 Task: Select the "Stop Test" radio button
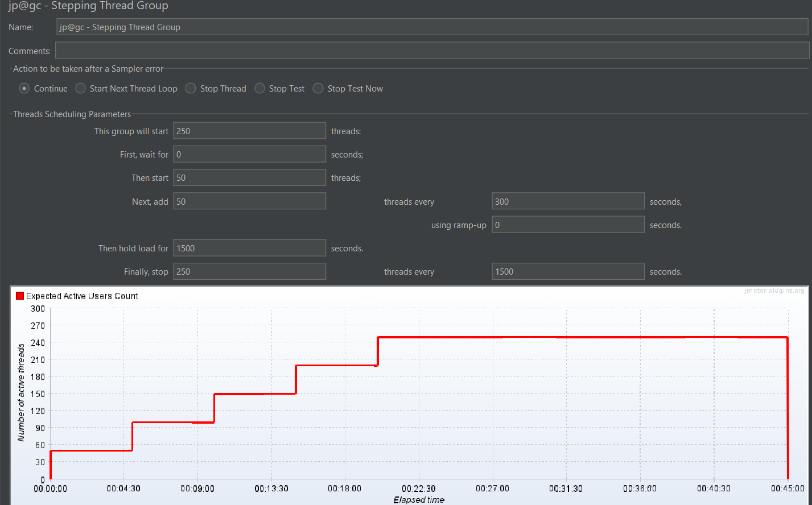point(259,88)
